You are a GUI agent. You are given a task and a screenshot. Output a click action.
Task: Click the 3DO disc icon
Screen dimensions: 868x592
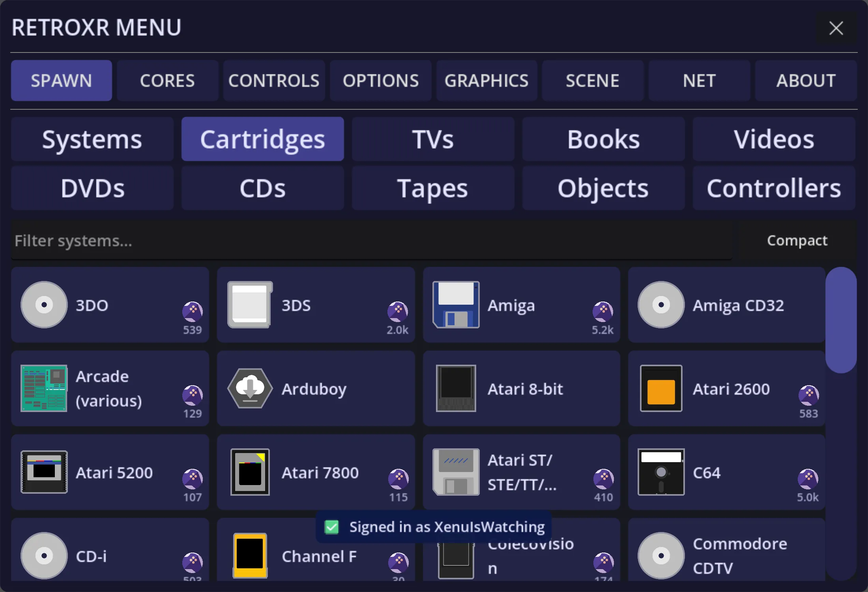pos(44,305)
